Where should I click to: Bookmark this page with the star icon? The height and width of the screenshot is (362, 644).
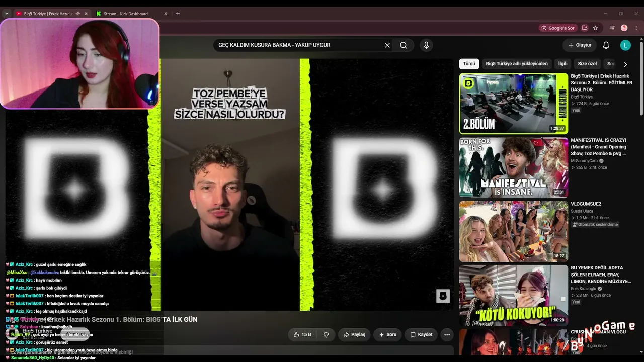click(595, 28)
